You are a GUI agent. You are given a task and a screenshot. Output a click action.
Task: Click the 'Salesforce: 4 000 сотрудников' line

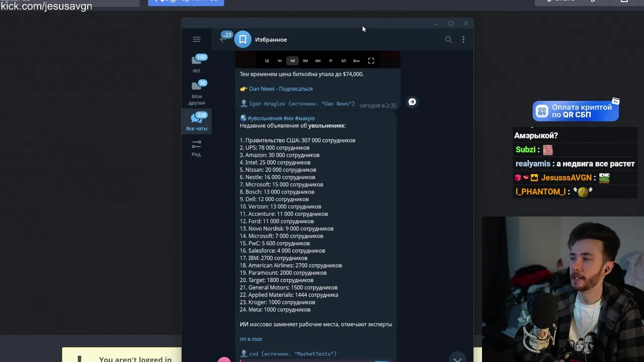(282, 250)
